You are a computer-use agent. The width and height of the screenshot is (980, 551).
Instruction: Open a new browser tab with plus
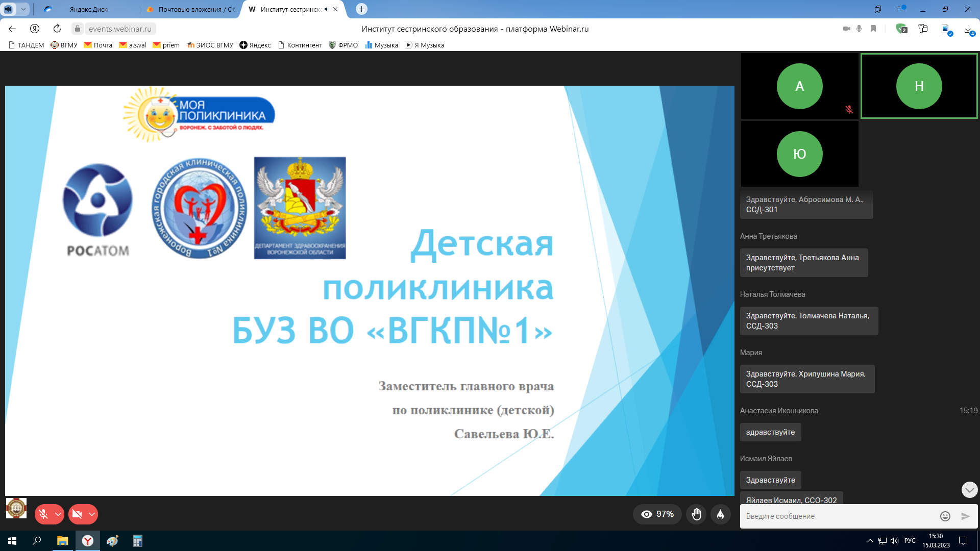click(x=361, y=9)
